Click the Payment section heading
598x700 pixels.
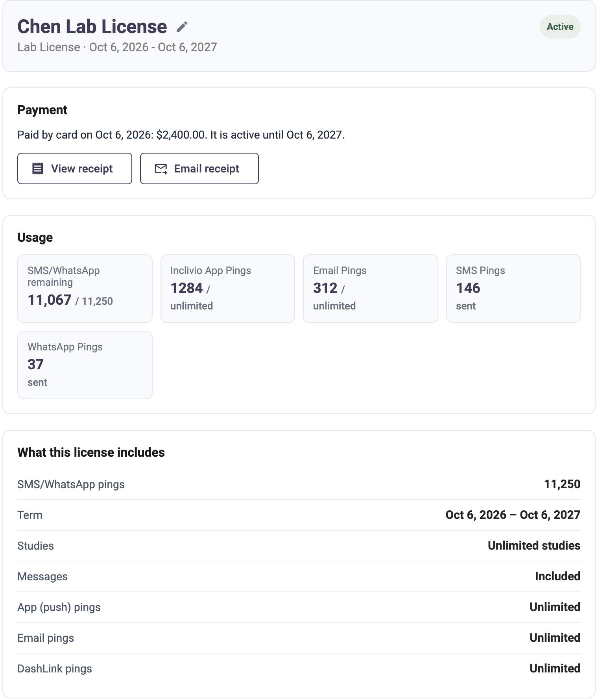point(42,110)
